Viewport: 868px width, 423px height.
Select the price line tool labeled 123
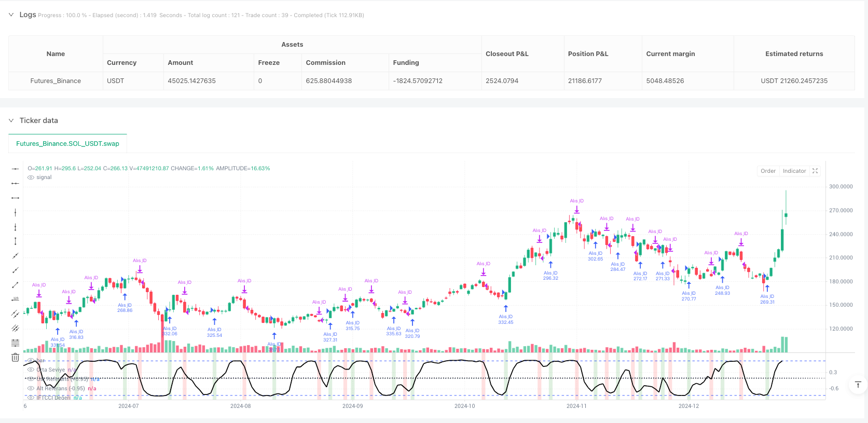tap(16, 299)
